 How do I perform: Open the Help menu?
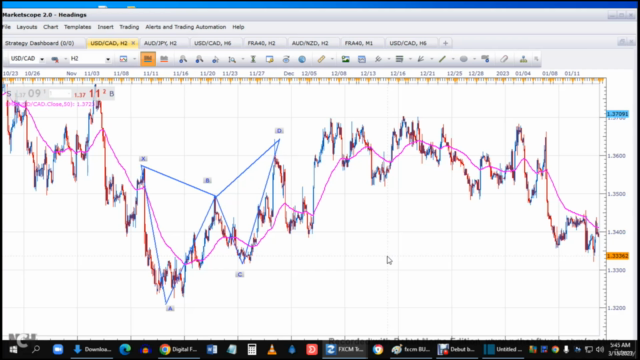point(238,27)
